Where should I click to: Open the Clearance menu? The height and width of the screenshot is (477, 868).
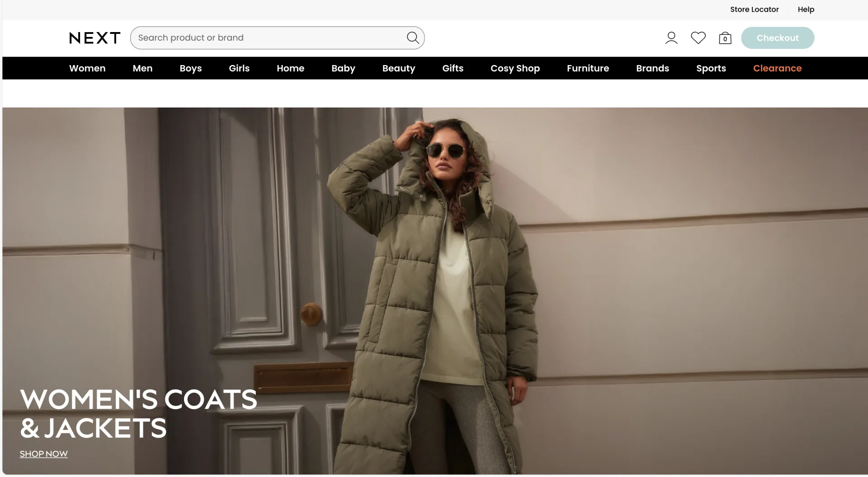777,68
